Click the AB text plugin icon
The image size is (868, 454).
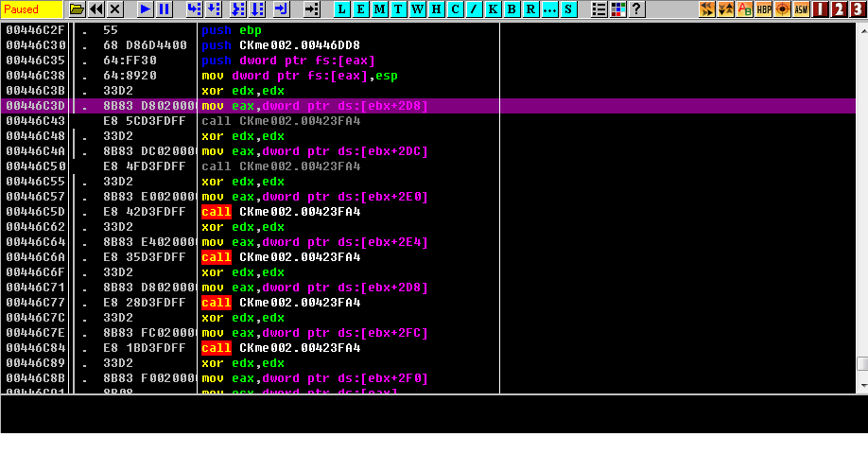[x=744, y=9]
